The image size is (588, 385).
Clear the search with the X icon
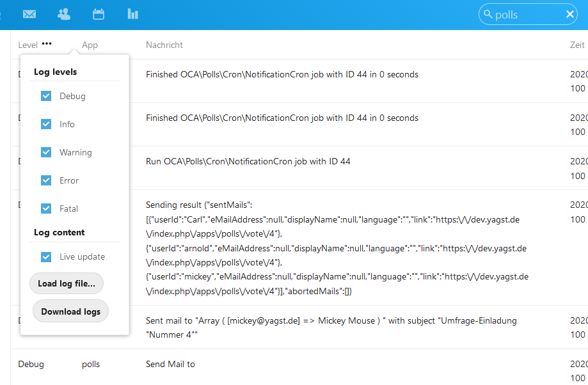coord(569,14)
